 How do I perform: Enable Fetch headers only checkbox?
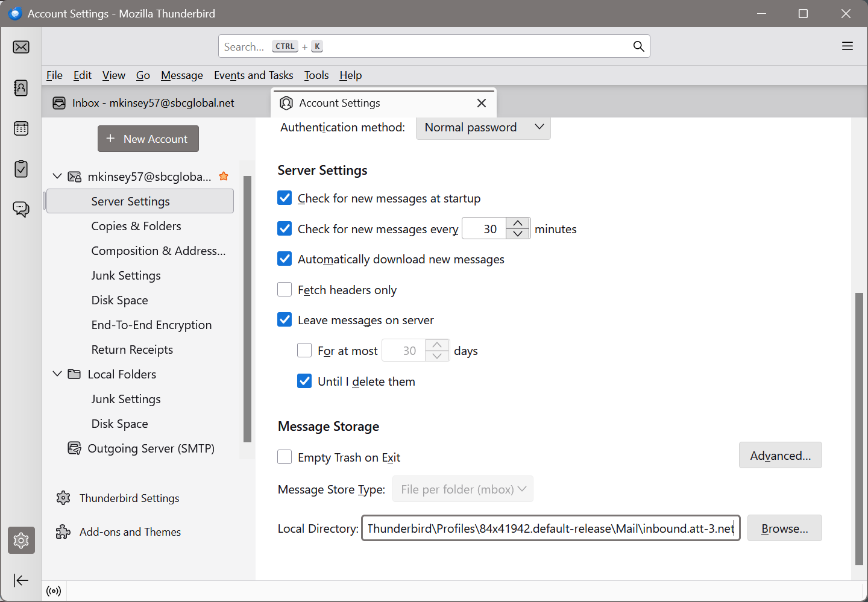pos(285,290)
